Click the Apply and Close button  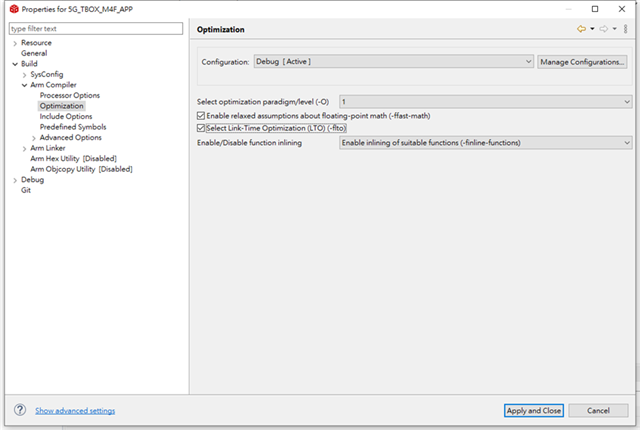pos(533,410)
